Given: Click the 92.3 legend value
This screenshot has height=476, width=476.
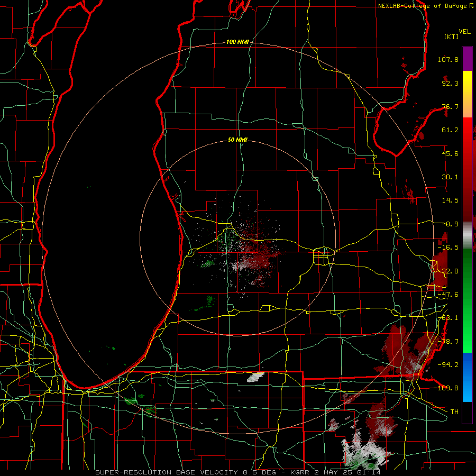Looking at the screenshot, I should [x=450, y=83].
